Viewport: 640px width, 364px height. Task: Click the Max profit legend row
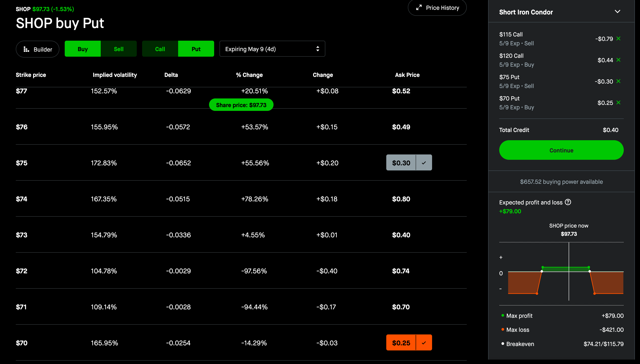pyautogui.click(x=561, y=316)
